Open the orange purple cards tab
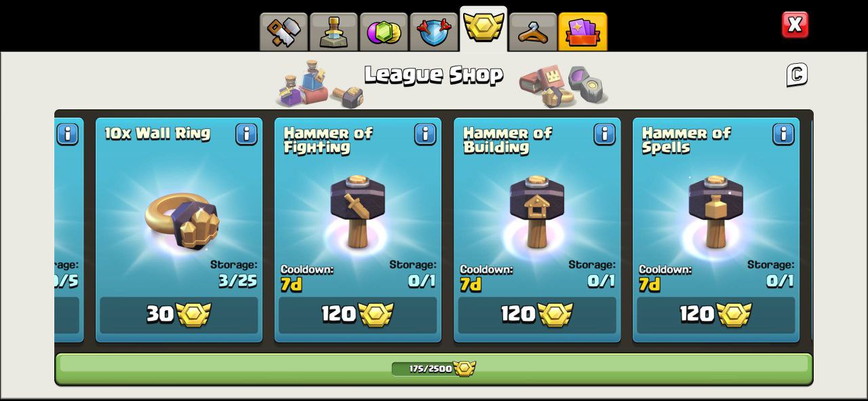868x401 pixels. tap(583, 32)
